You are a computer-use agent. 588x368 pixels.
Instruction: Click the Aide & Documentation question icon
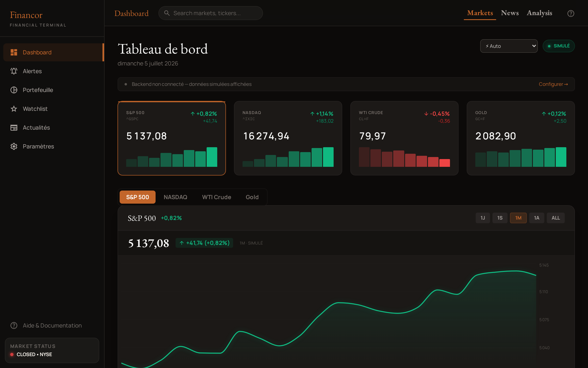pyautogui.click(x=14, y=325)
